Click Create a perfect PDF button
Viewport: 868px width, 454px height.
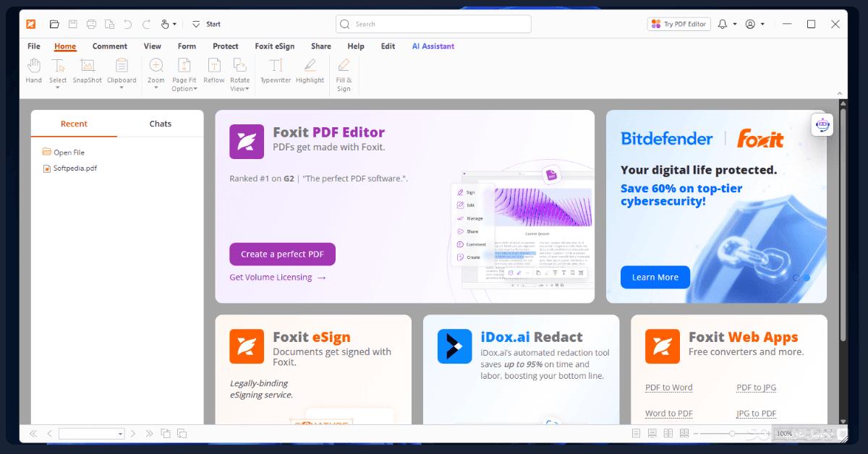tap(283, 254)
